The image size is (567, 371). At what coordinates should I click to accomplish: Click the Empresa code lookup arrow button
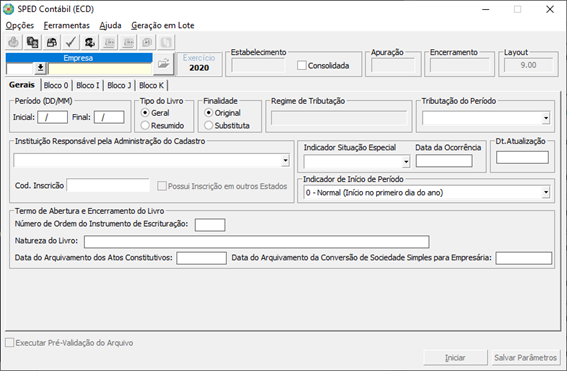[40, 68]
